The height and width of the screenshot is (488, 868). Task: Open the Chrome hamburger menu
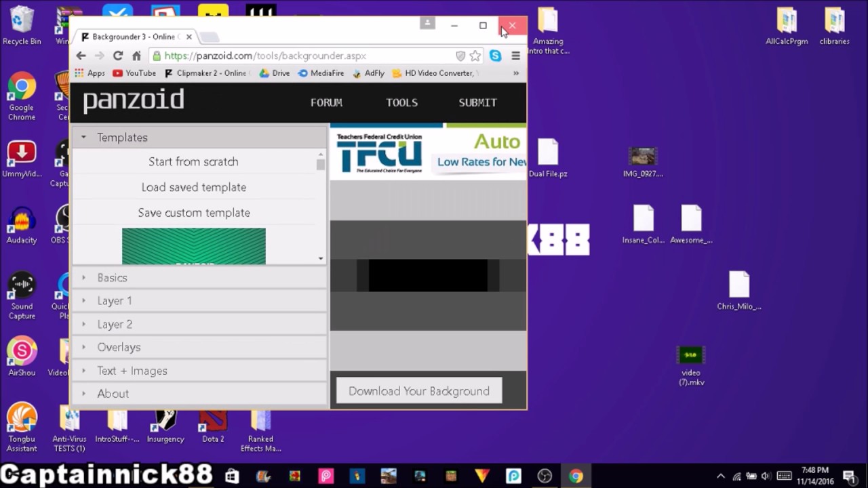click(515, 56)
